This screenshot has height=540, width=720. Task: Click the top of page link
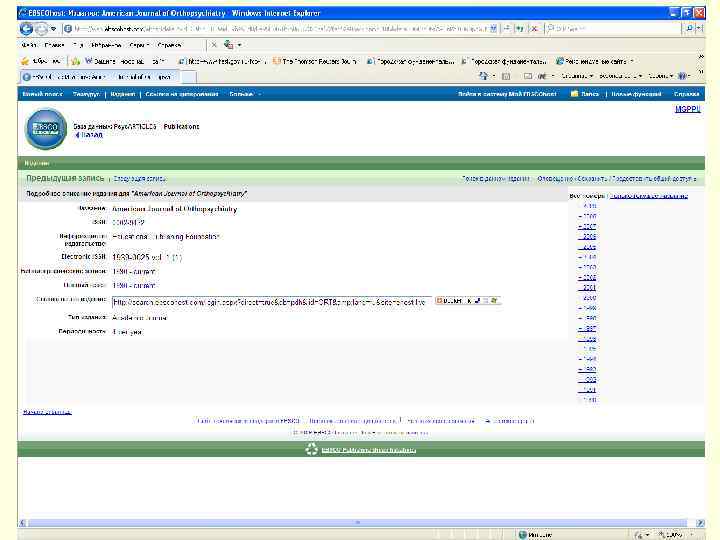47,412
